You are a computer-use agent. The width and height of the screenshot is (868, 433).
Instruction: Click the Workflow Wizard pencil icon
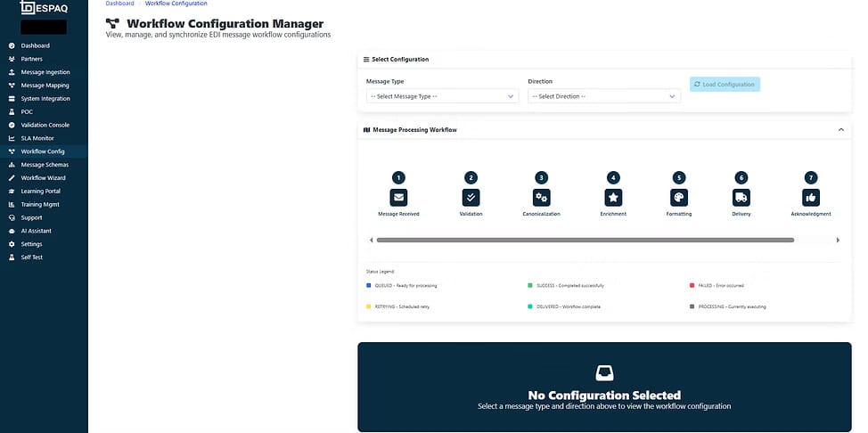[12, 178]
